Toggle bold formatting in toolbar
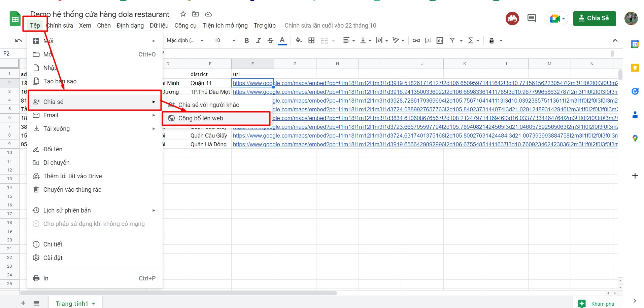This screenshot has height=308, width=644. click(x=246, y=40)
